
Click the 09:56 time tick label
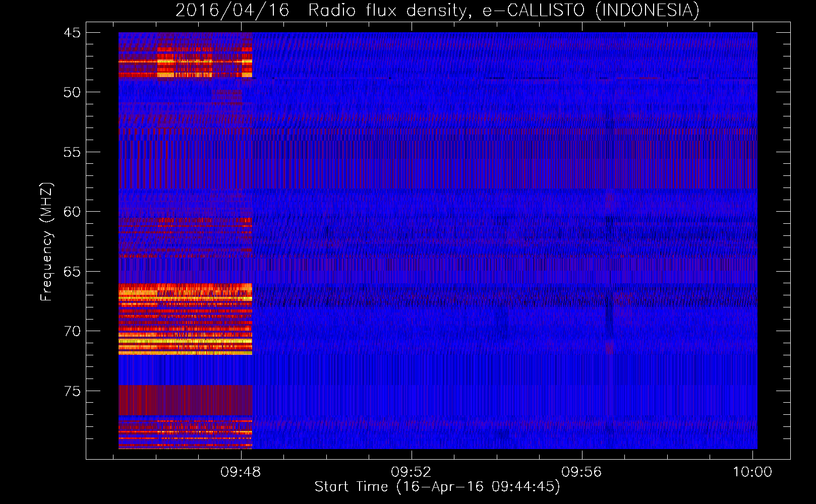point(582,472)
